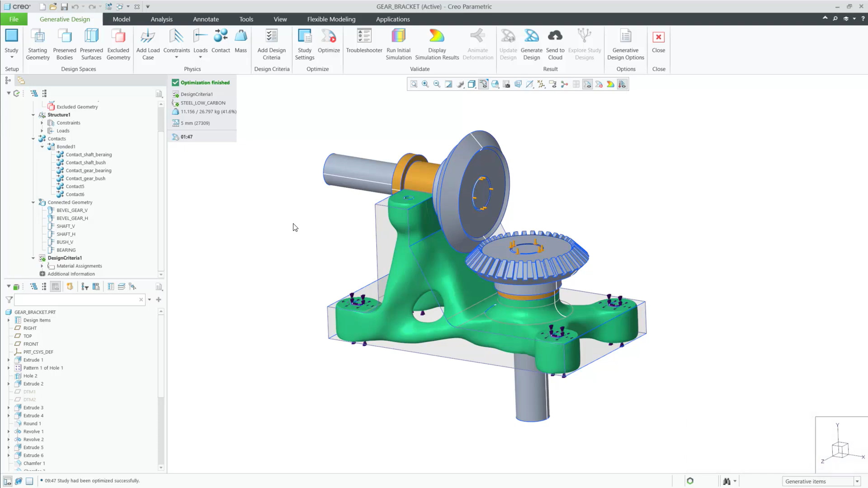Open the Applications tab
Image resolution: width=868 pixels, height=488 pixels.
392,19
